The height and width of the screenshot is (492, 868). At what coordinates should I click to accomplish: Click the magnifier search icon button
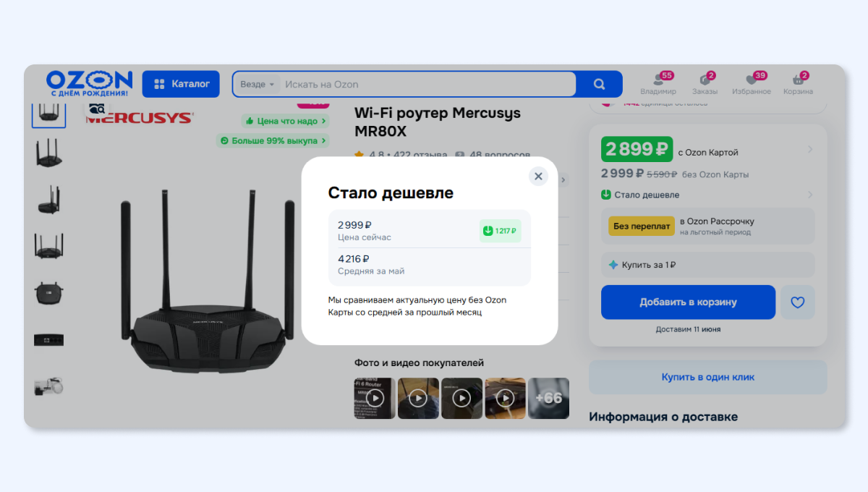click(x=599, y=84)
